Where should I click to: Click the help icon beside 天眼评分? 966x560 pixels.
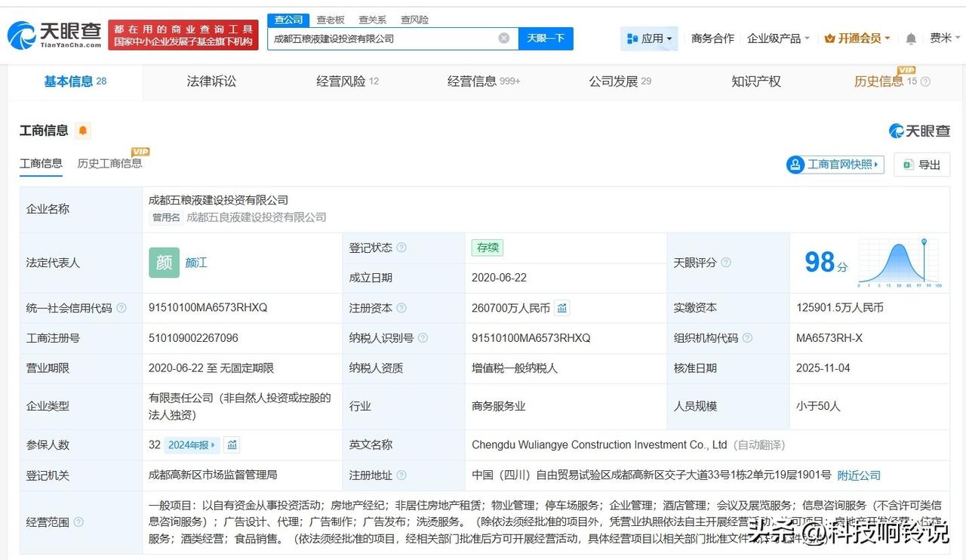pyautogui.click(x=725, y=263)
